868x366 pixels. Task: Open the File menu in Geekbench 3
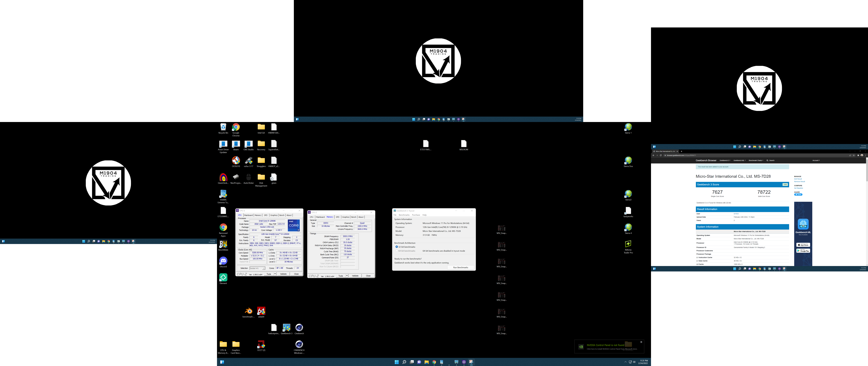395,215
